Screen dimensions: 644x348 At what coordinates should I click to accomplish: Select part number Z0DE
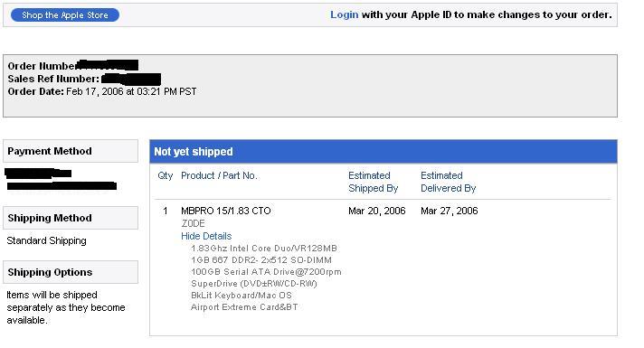point(193,223)
